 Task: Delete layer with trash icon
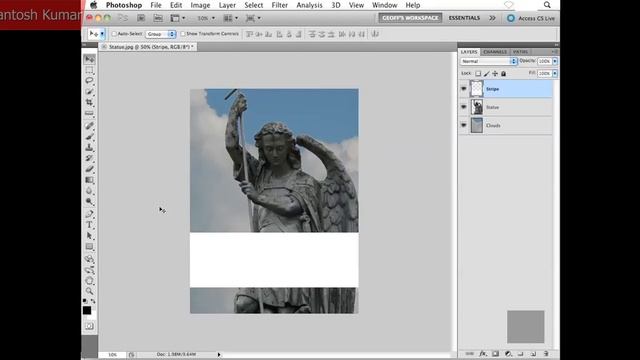tap(546, 354)
